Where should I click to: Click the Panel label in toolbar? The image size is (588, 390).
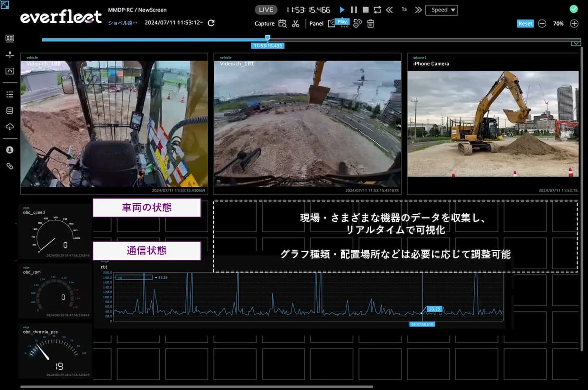coord(316,23)
